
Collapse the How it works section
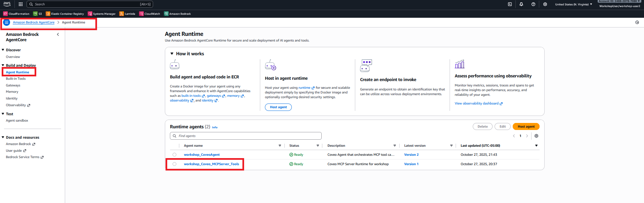[172, 54]
